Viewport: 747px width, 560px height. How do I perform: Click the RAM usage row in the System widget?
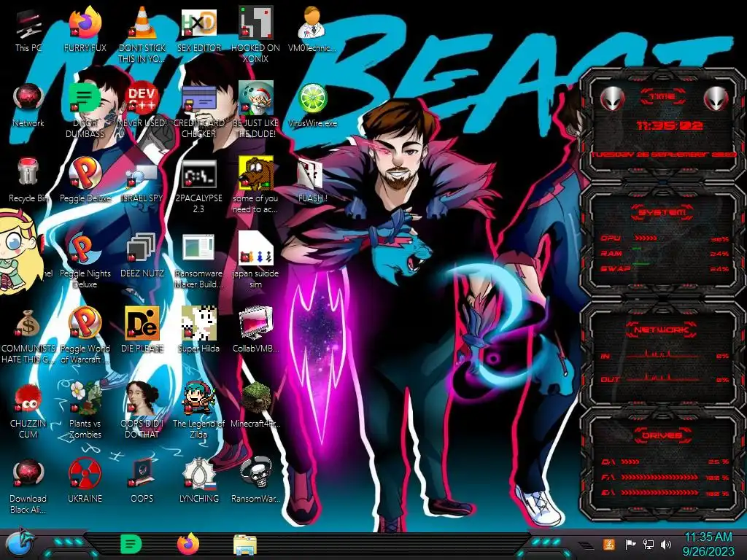coord(665,253)
